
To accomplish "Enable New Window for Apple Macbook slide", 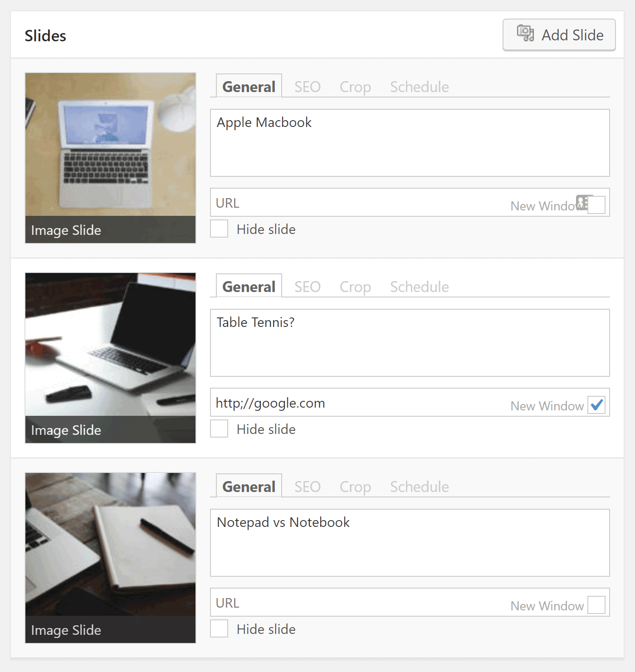I will tap(597, 205).
